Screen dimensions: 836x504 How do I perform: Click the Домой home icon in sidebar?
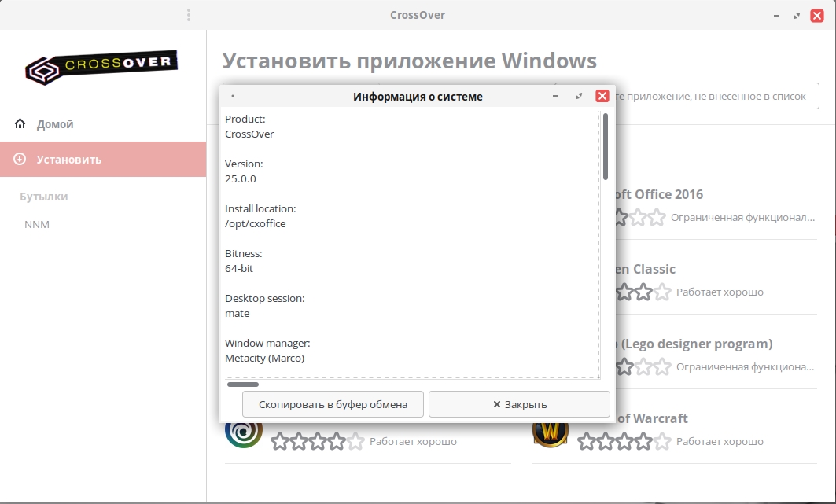[x=20, y=124]
